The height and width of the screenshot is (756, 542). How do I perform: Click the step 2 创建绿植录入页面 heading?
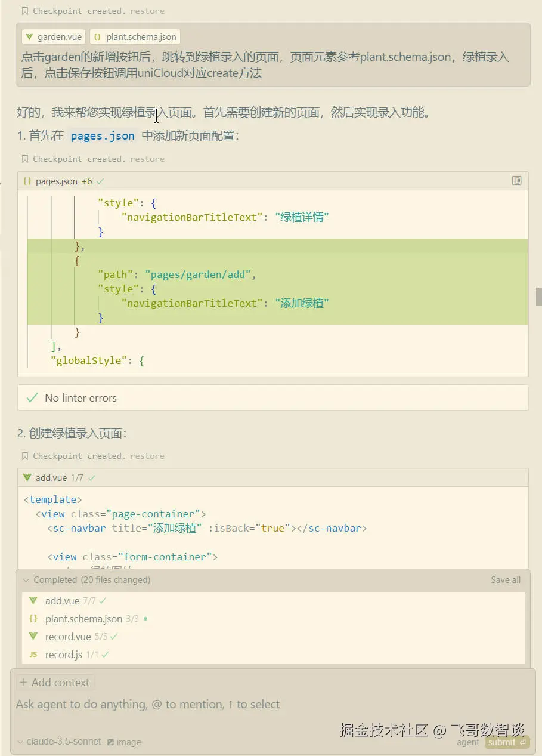[72, 433]
